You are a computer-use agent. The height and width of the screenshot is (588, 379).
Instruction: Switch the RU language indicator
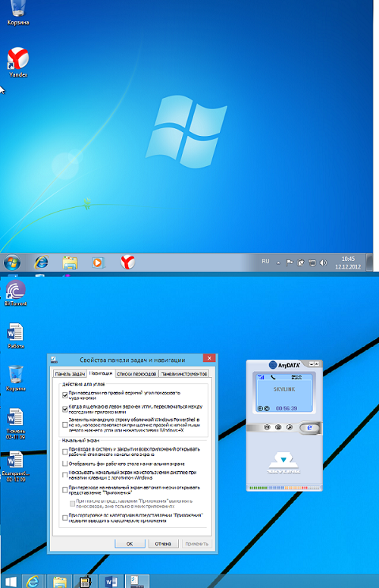point(265,261)
